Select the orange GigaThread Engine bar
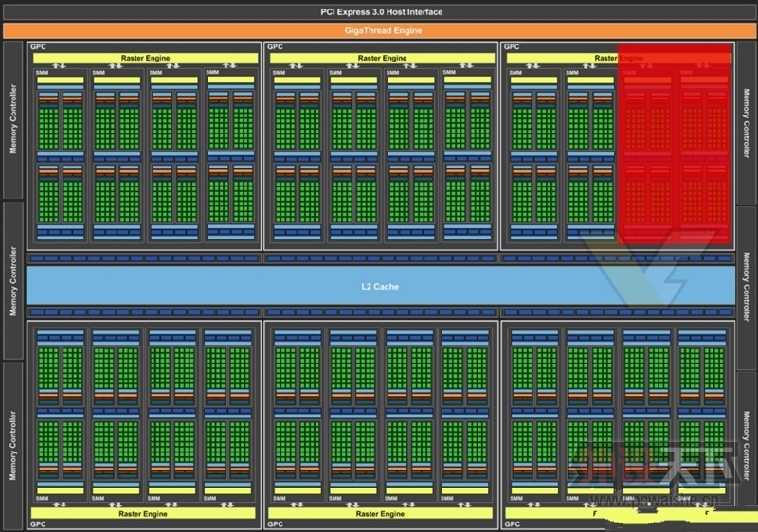Image resolution: width=758 pixels, height=532 pixels. [x=379, y=30]
